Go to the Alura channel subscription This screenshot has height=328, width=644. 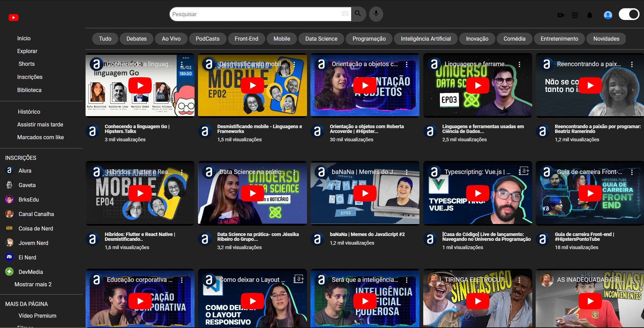(25, 171)
